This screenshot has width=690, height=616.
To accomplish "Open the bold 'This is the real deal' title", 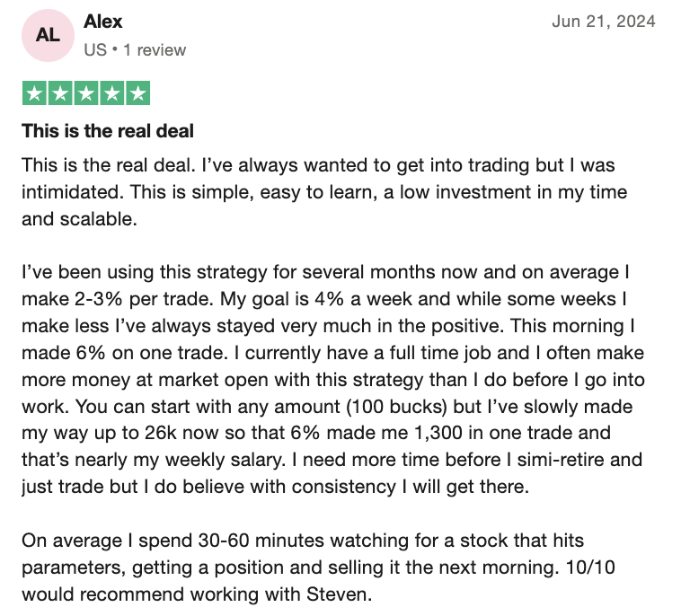I will coord(108,131).
